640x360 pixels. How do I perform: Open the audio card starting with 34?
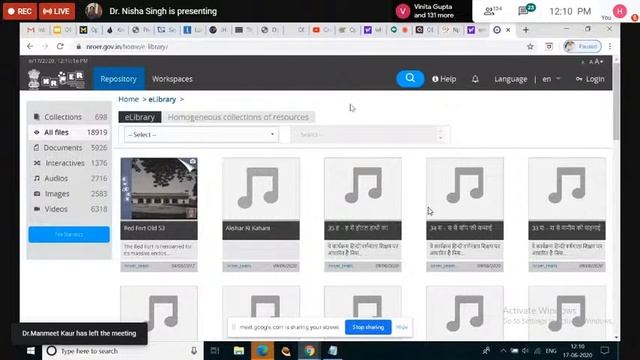coord(465,189)
